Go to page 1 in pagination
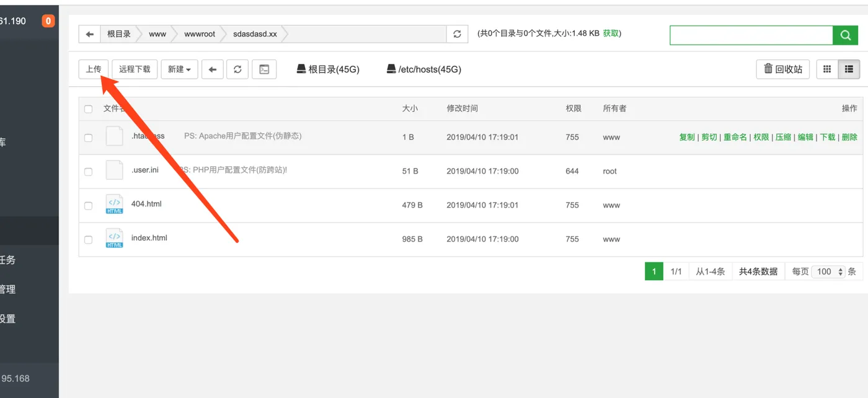 click(654, 272)
